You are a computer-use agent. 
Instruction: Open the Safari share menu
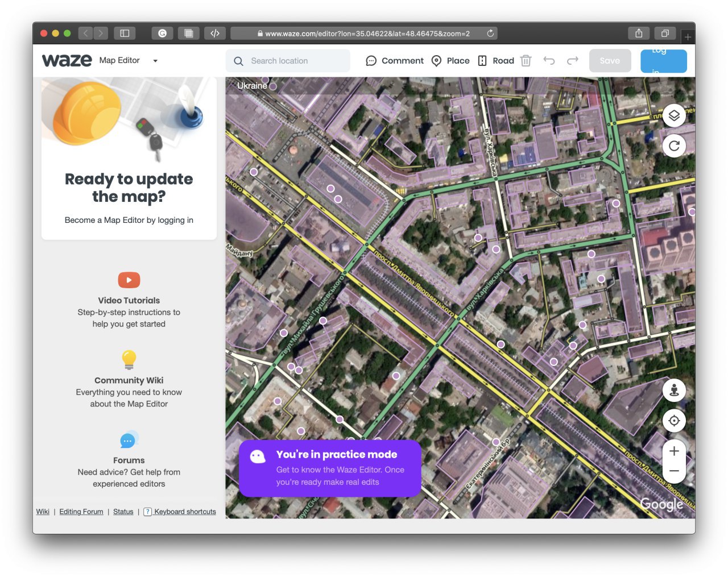click(639, 34)
